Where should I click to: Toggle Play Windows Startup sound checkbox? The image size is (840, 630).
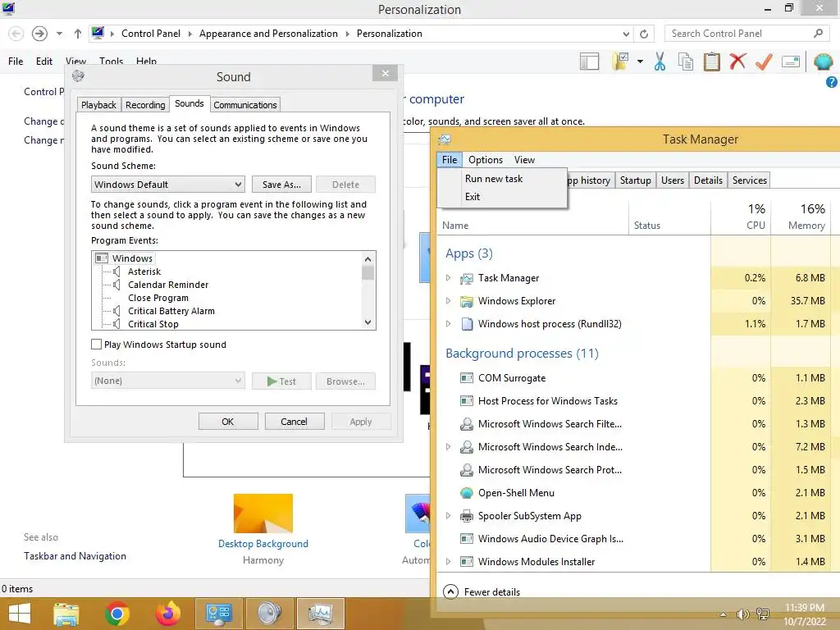pyautogui.click(x=97, y=345)
